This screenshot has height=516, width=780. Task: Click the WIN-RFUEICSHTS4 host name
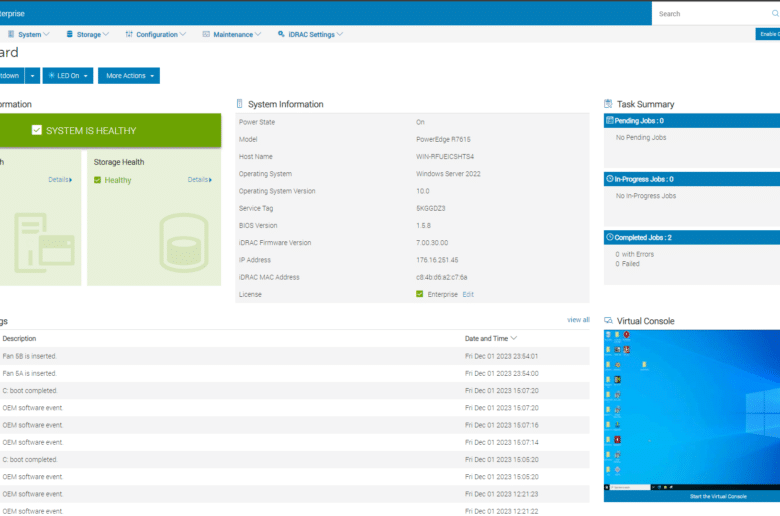click(x=445, y=156)
